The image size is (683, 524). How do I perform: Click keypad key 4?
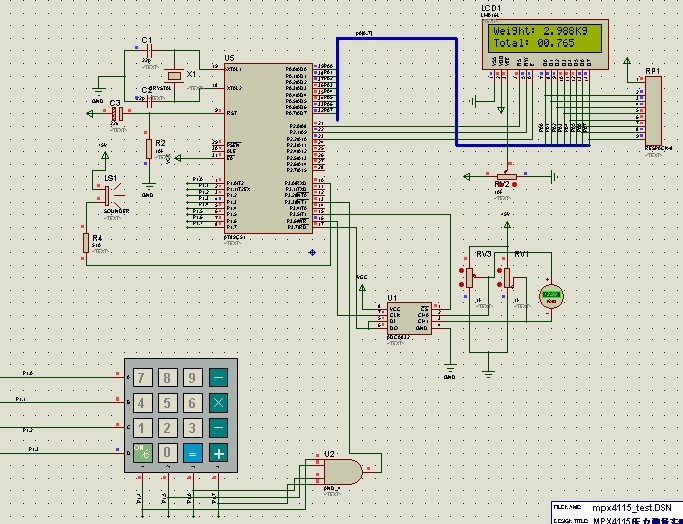click(142, 403)
